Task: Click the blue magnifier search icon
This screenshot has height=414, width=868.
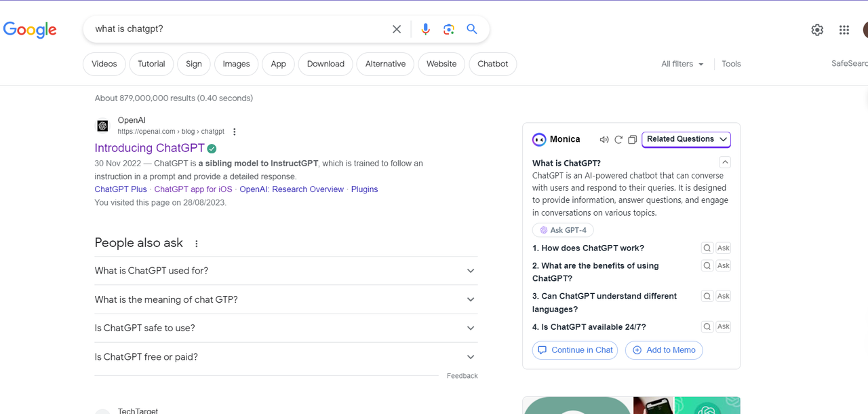Action: pos(472,29)
